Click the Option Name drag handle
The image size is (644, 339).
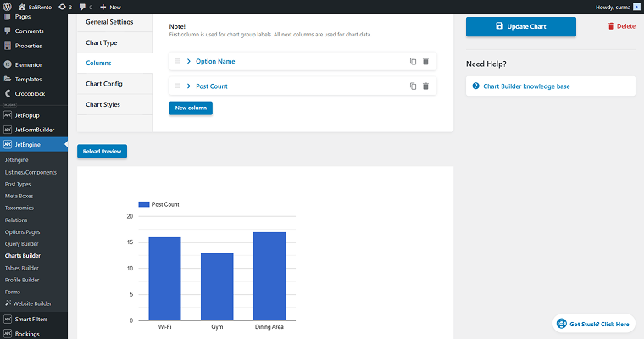point(177,61)
